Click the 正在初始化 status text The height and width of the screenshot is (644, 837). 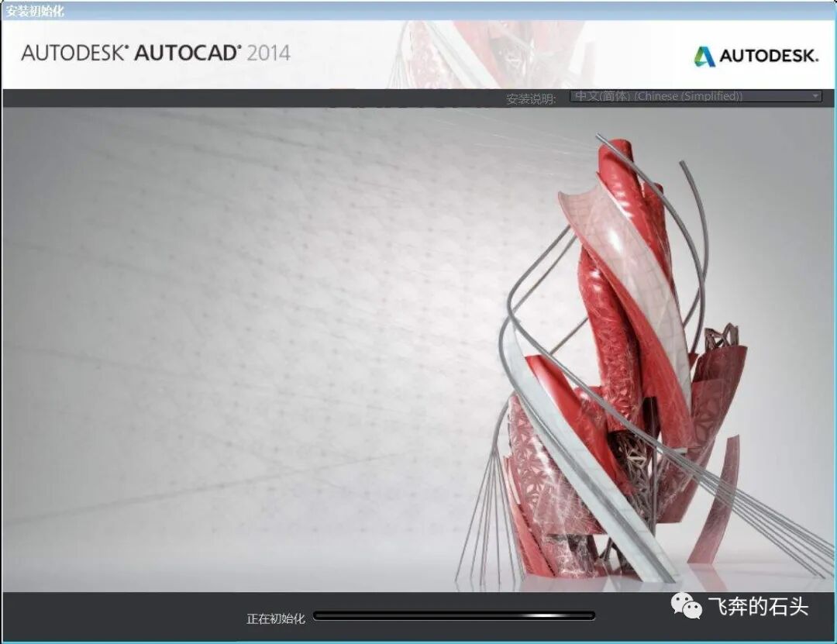(275, 618)
